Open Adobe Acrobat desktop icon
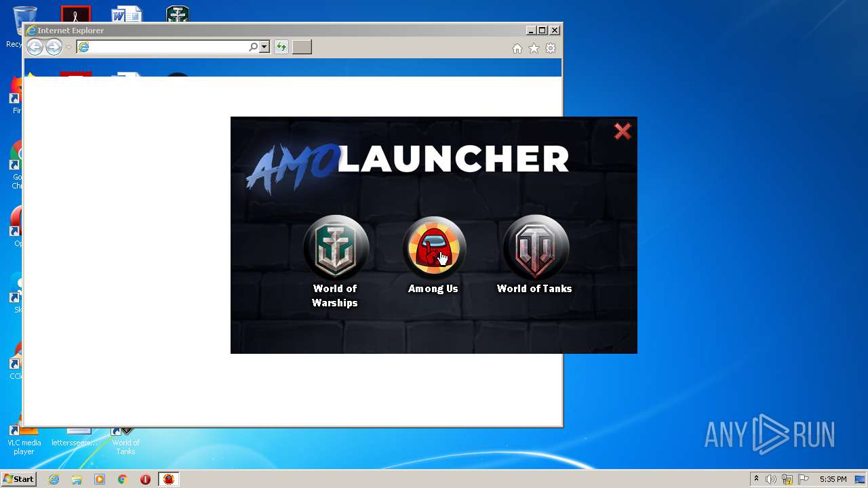This screenshot has width=868, height=488. [x=76, y=14]
